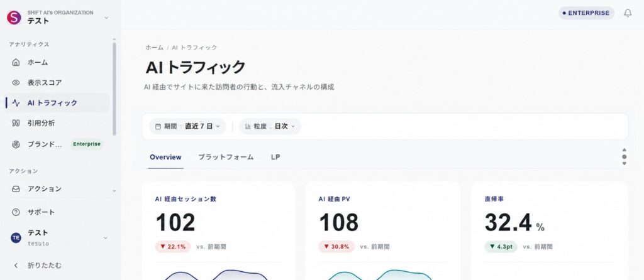Screen dimensions: 644x280
Task: Click the eye icon for 表示スコア
Action: click(16, 82)
